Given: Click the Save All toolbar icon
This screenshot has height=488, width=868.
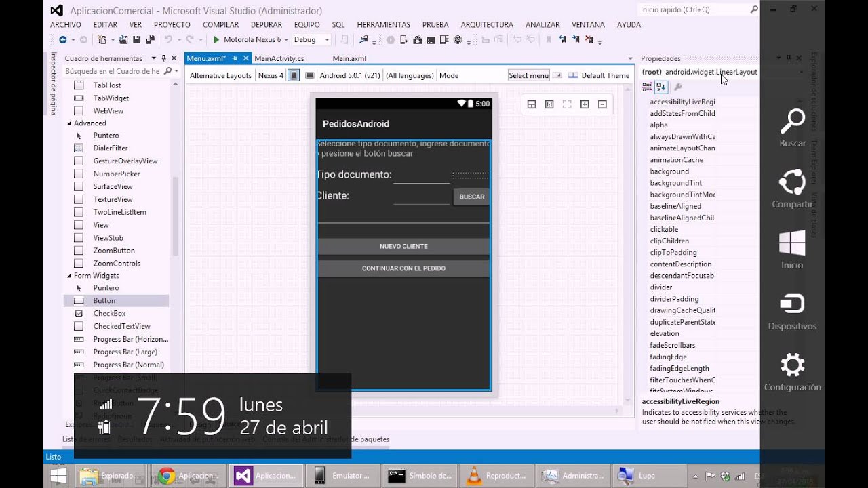Looking at the screenshot, I should [150, 40].
